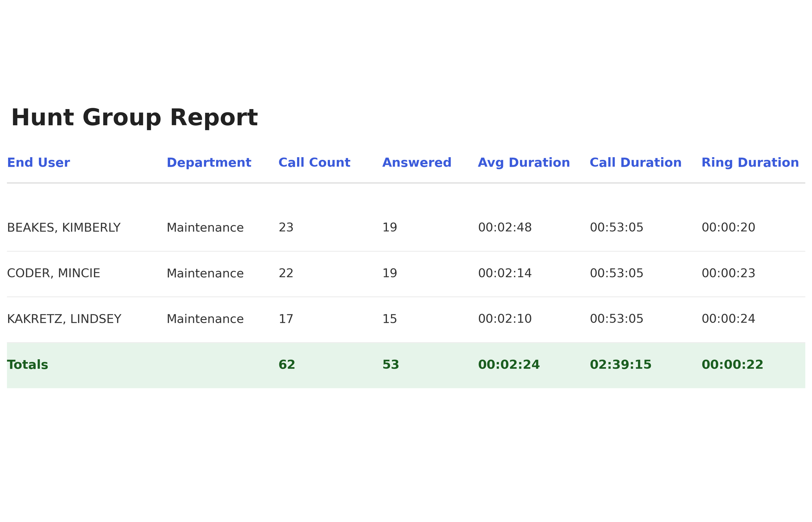Select the Answered column header
The height and width of the screenshot is (522, 812).
[416, 163]
